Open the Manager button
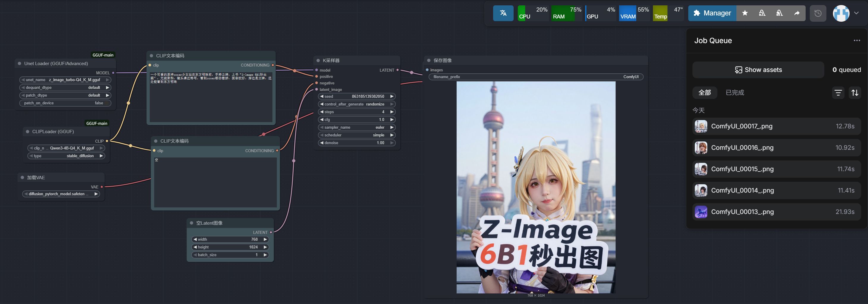868x304 pixels. click(712, 13)
